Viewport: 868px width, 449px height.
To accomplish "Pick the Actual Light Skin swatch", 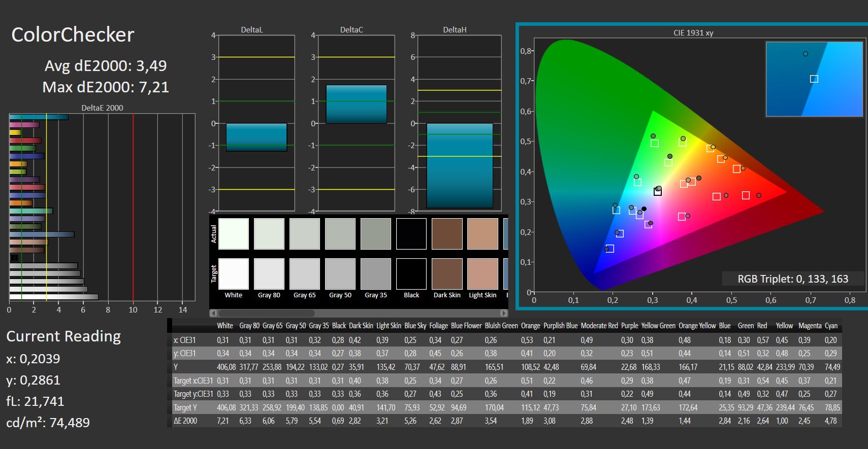I will [483, 234].
